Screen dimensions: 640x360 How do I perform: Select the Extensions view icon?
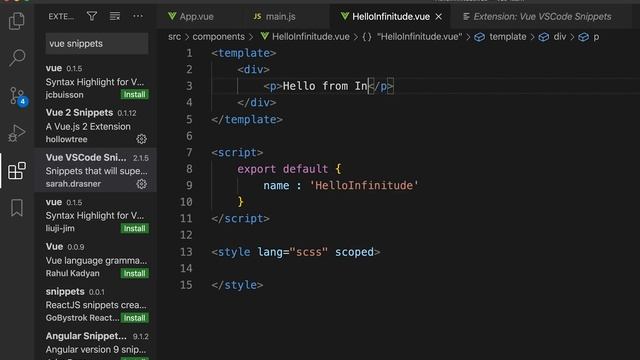point(17,171)
